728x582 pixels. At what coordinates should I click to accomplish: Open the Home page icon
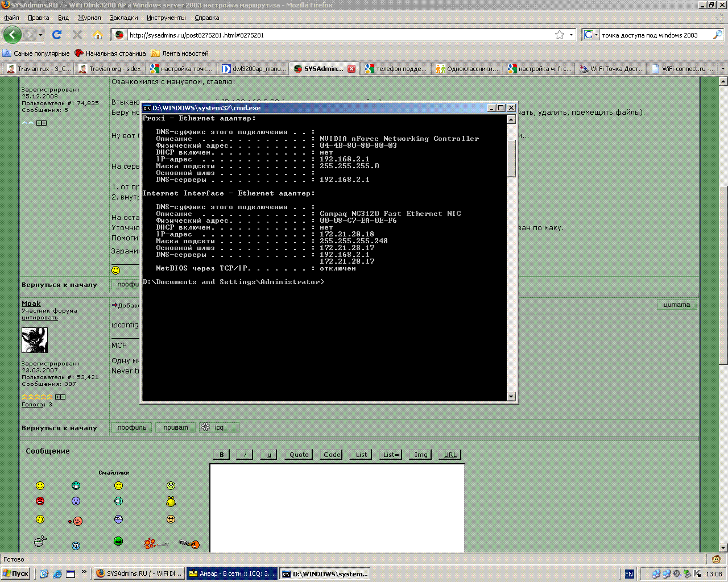pos(98,35)
